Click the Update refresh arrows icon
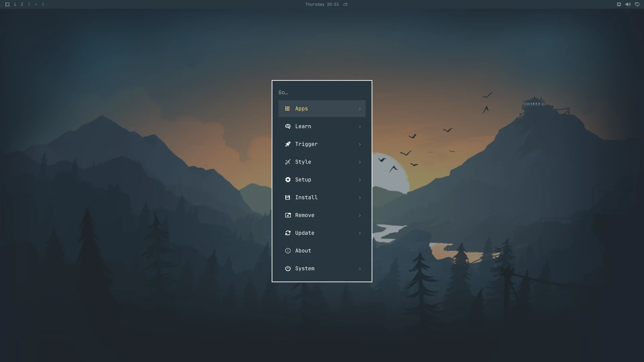Viewport: 644px width, 362px height. (288, 233)
